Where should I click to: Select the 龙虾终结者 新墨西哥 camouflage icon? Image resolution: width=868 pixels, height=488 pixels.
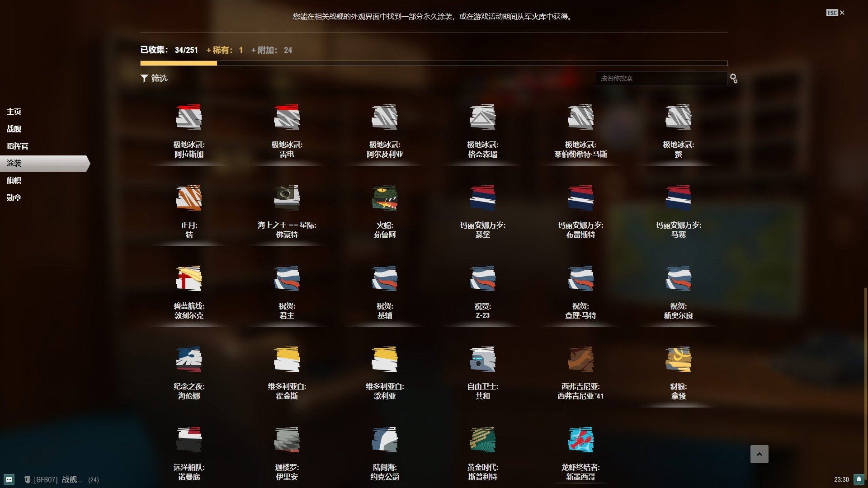(x=580, y=440)
